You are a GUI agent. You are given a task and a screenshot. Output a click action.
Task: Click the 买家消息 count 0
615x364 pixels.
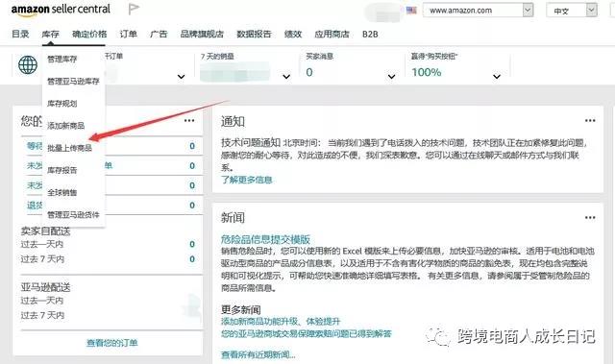pos(309,72)
